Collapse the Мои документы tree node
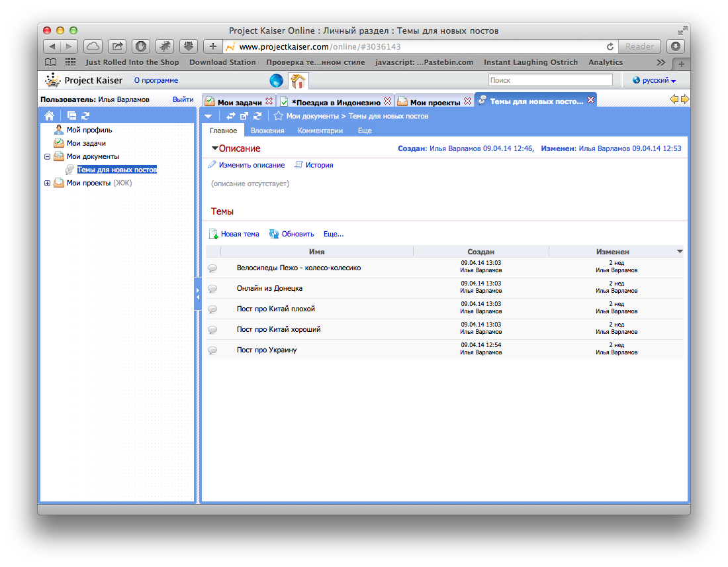728x567 pixels. click(x=48, y=156)
